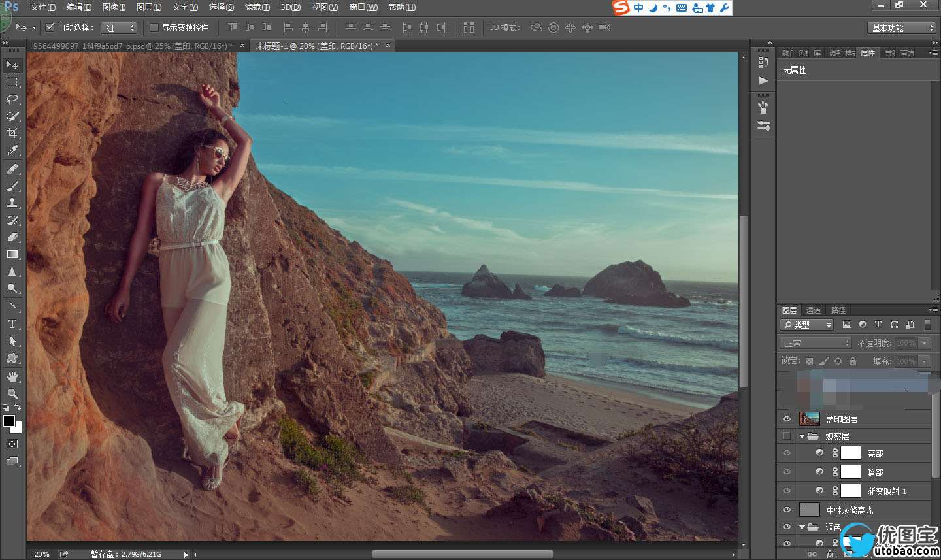Screen dimensions: 941x560
Task: Switch to the 路径 tab
Action: 838,310
